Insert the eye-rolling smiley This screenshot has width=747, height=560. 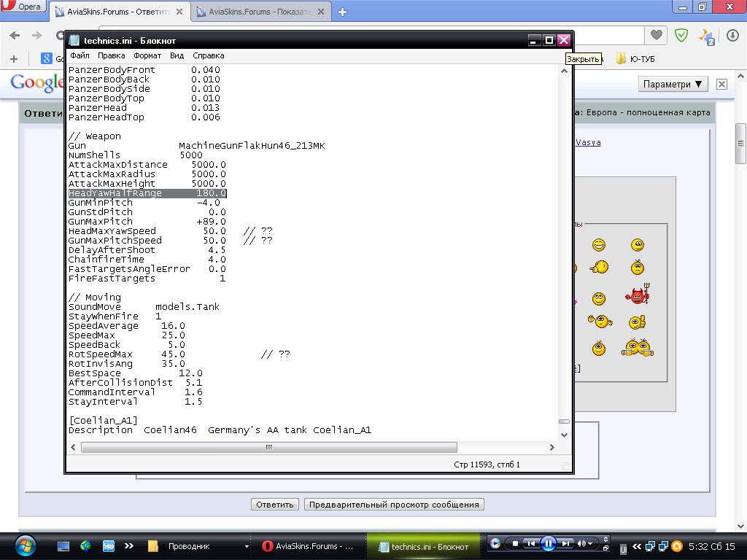[599, 298]
